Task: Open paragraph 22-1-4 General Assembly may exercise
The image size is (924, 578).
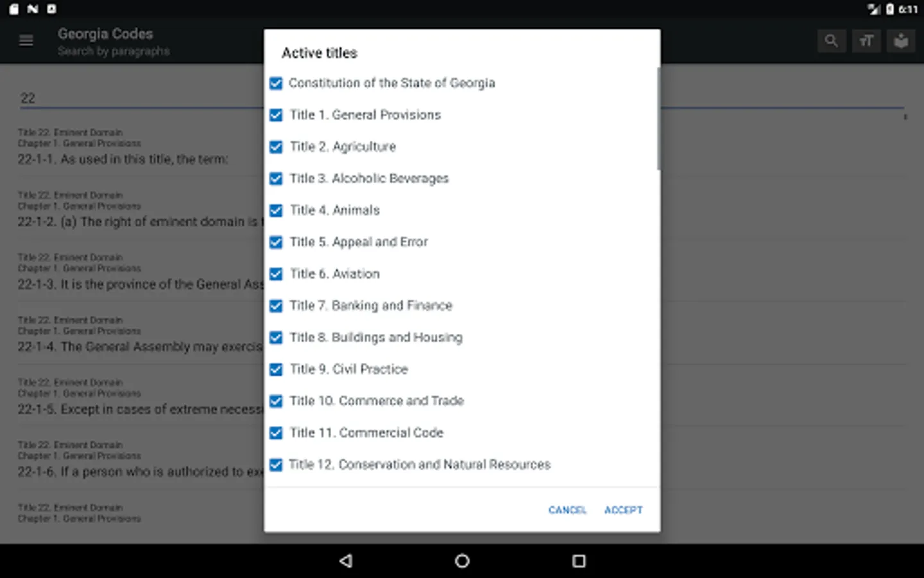Action: (141, 347)
